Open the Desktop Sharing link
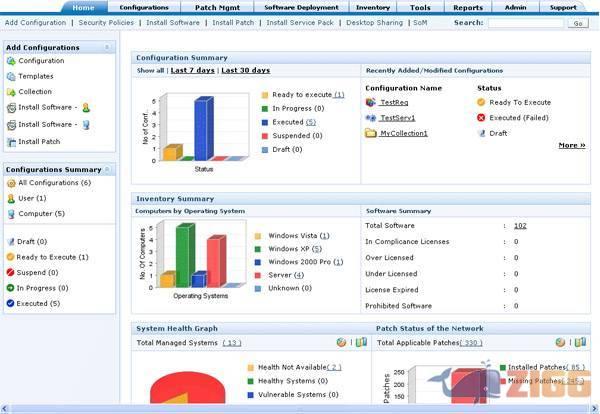Screen dimensions: 600x414 [x=374, y=23]
